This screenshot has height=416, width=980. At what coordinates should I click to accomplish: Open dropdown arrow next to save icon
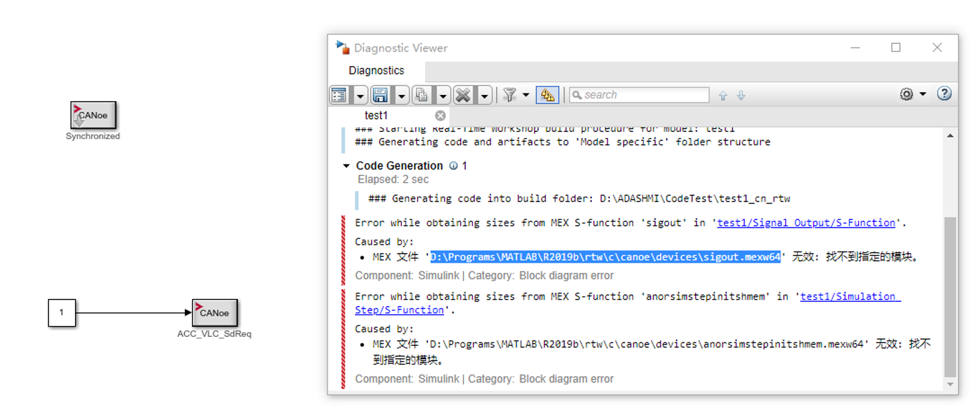pos(402,96)
